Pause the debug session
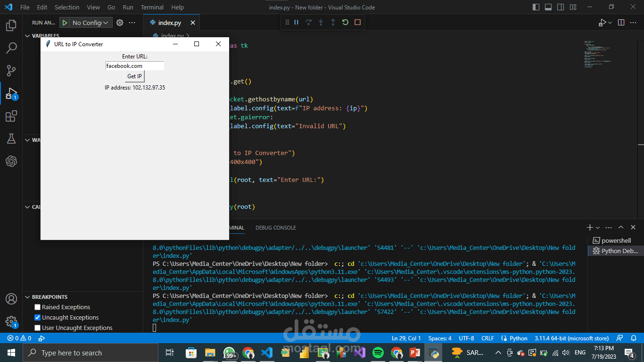644x362 pixels. [297, 22]
